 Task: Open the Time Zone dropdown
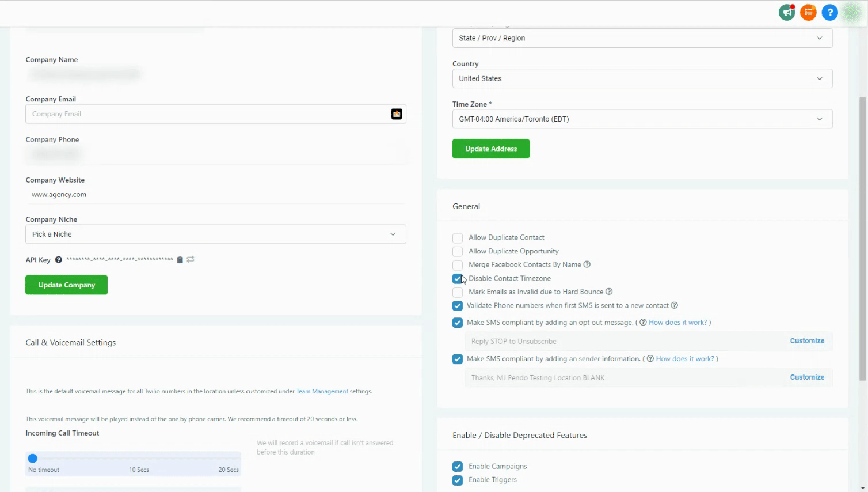coord(642,119)
